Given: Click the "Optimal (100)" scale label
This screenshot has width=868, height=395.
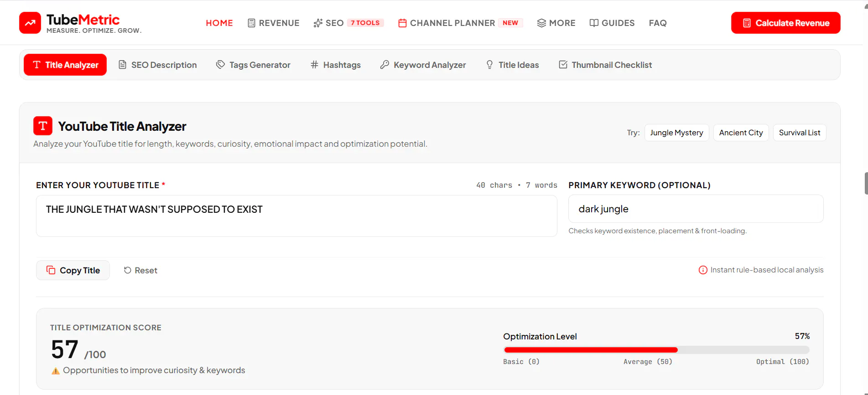Looking at the screenshot, I should [783, 362].
